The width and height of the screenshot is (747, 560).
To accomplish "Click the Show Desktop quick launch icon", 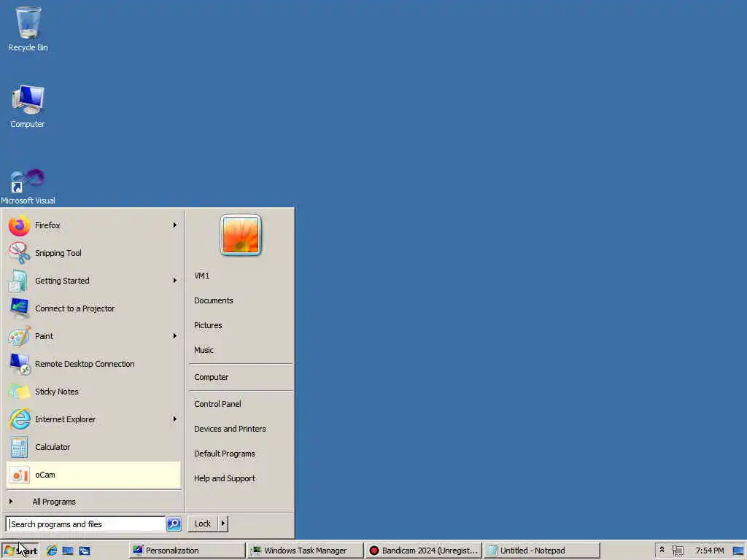I will click(x=68, y=551).
